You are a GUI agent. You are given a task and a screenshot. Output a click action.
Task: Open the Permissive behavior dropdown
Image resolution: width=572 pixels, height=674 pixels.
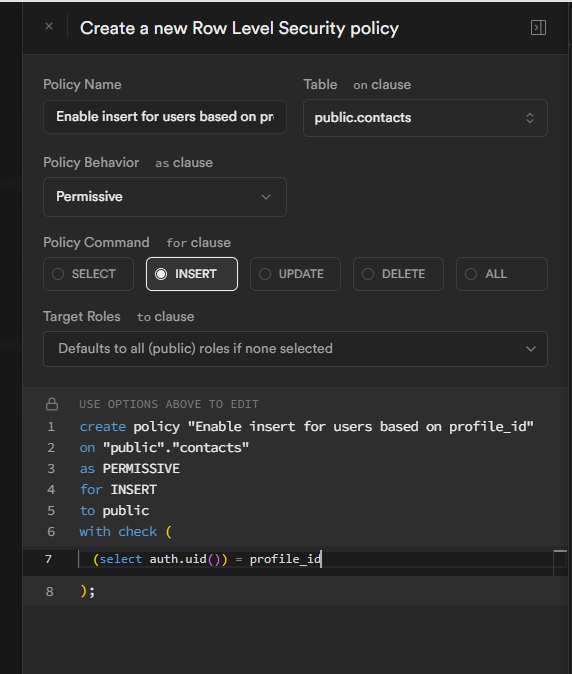pyautogui.click(x=165, y=197)
